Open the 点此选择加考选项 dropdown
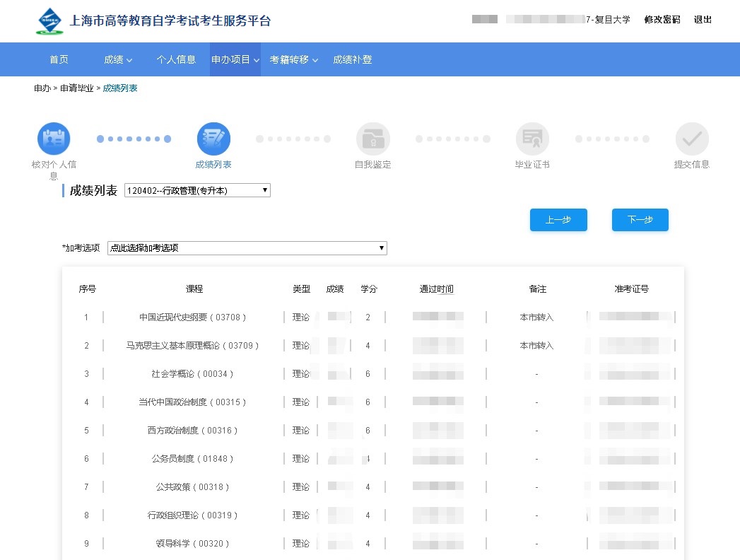Screen dimensions: 740x560 (x=247, y=248)
